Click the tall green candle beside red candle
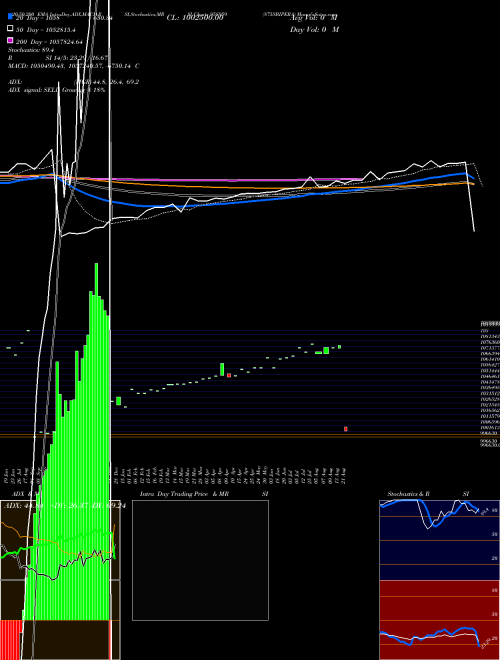This screenshot has width=500, height=660. coord(222,369)
